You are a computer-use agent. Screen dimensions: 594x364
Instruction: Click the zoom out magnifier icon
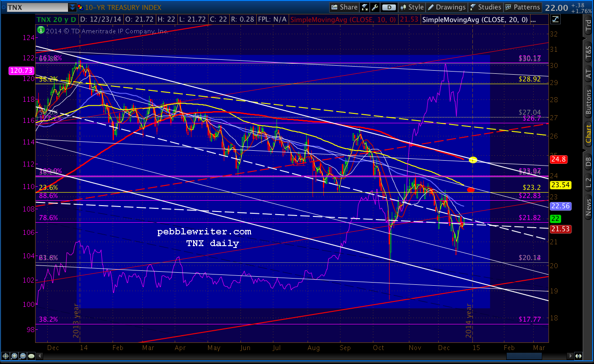23,356
